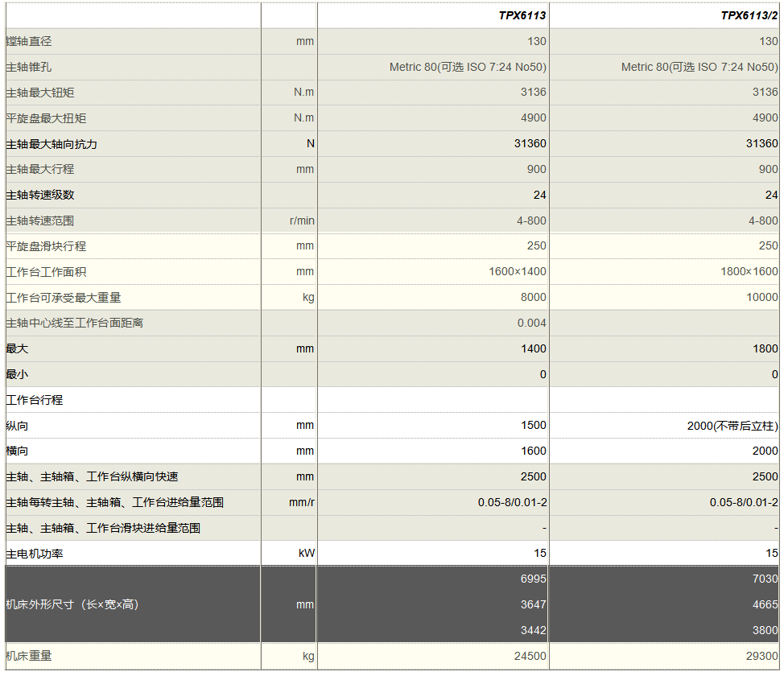Image resolution: width=784 pixels, height=680 pixels.
Task: Click the TPX6113/2 column header
Action: coord(749,15)
